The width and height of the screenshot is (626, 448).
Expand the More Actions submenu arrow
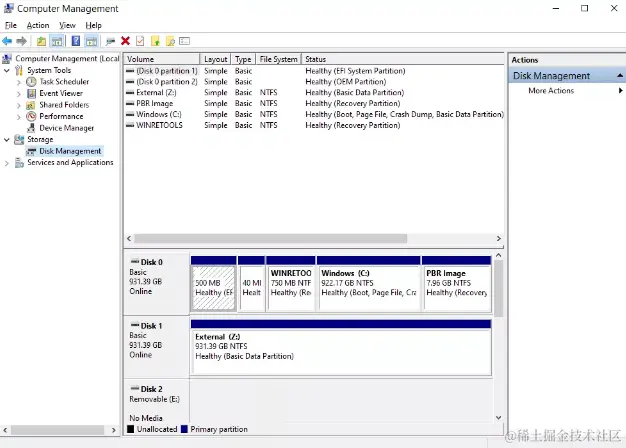click(620, 91)
